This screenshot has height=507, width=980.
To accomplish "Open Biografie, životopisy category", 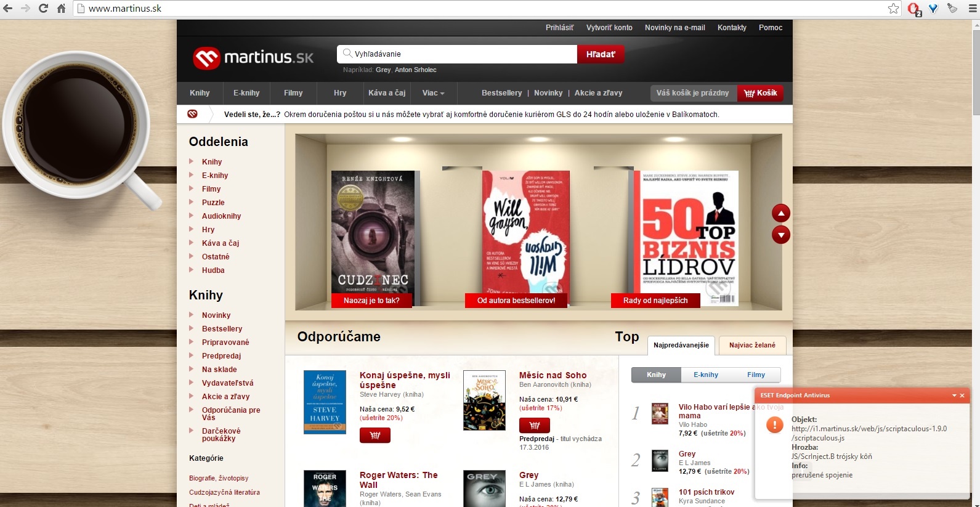I will (x=219, y=478).
